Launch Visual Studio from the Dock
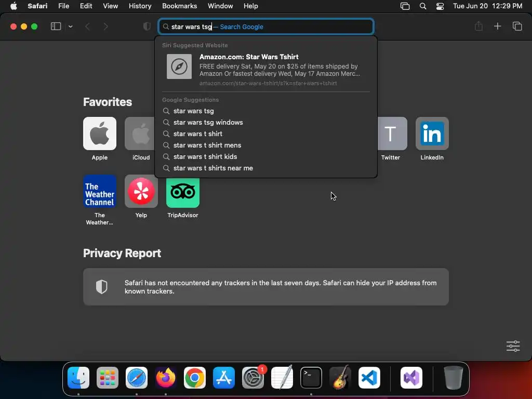Image resolution: width=532 pixels, height=399 pixels. pos(411,378)
